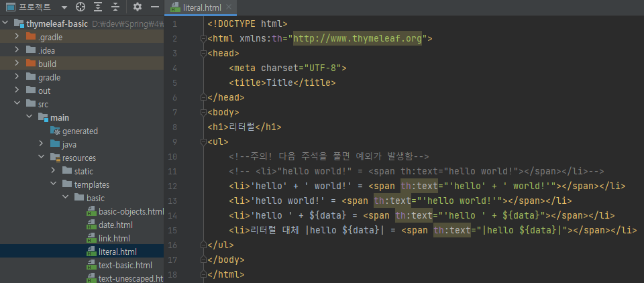Open link.html in project tree
This screenshot has height=283, width=644.
click(114, 238)
